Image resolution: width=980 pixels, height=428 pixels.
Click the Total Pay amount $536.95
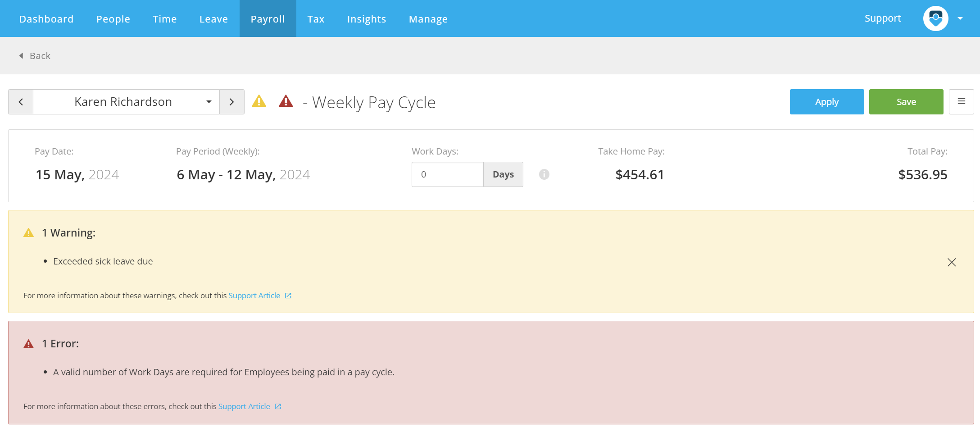923,175
